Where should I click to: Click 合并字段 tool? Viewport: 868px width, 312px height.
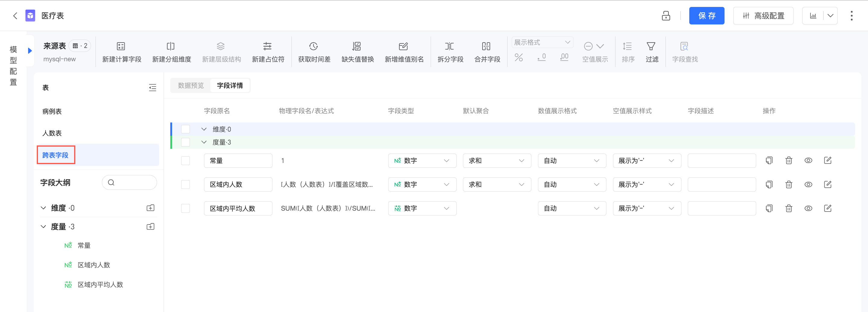point(487,52)
